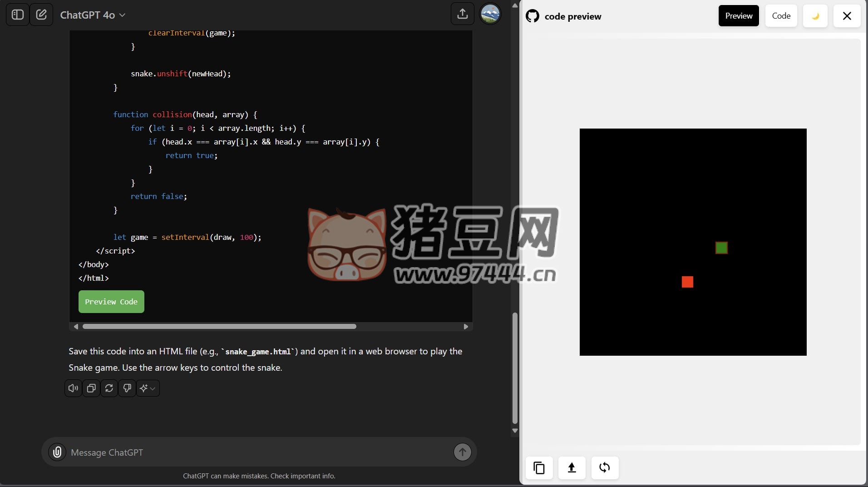Reload the preview with the refresh icon
This screenshot has height=487, width=868.
coord(604,467)
